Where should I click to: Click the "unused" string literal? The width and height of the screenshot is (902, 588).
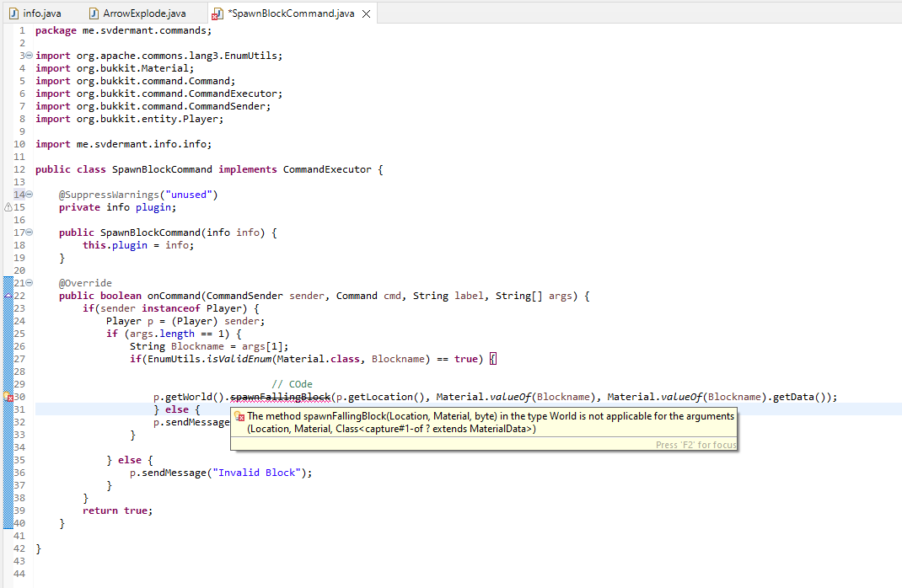[x=189, y=195]
